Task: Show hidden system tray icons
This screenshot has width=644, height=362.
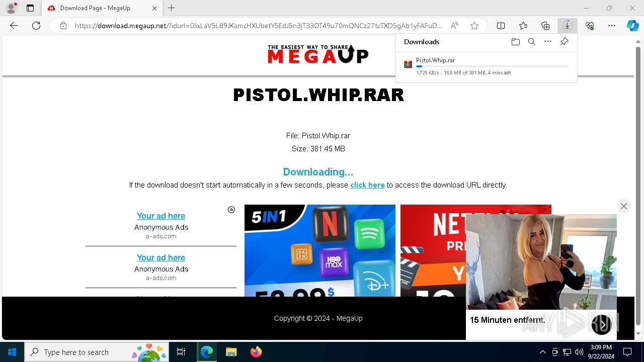Action: pos(542,352)
